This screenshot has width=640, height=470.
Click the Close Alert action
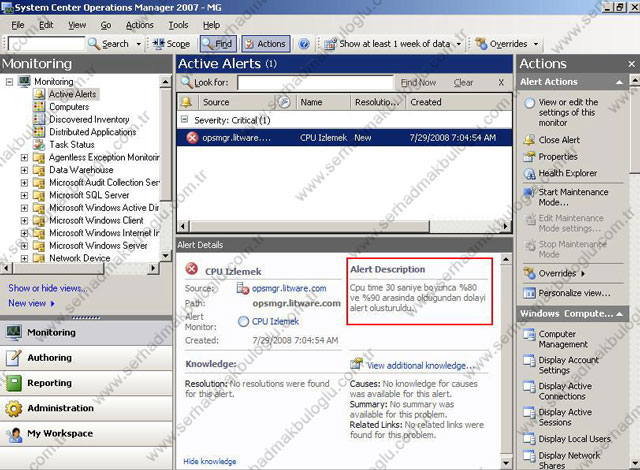tap(559, 140)
